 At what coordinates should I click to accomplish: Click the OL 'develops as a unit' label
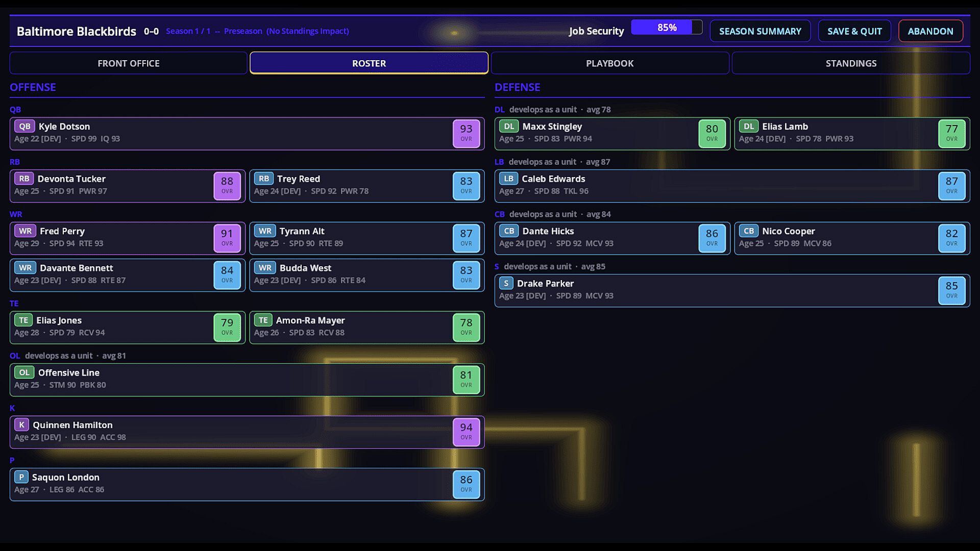click(x=59, y=356)
